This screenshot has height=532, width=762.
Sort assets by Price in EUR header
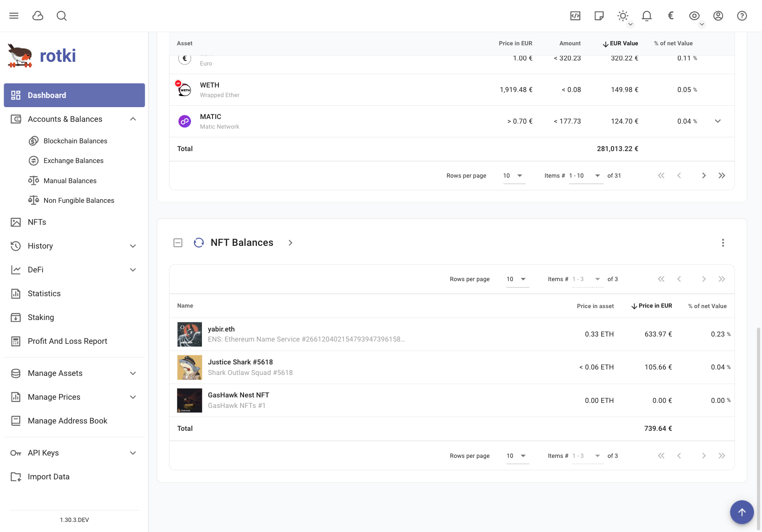pyautogui.click(x=515, y=43)
